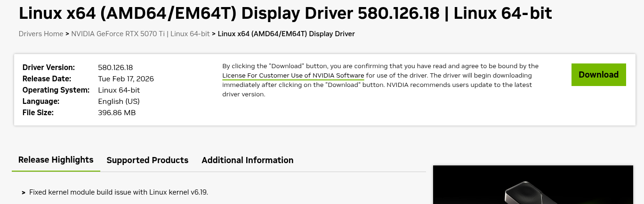Select the Release Highlights tab

[x=56, y=160]
